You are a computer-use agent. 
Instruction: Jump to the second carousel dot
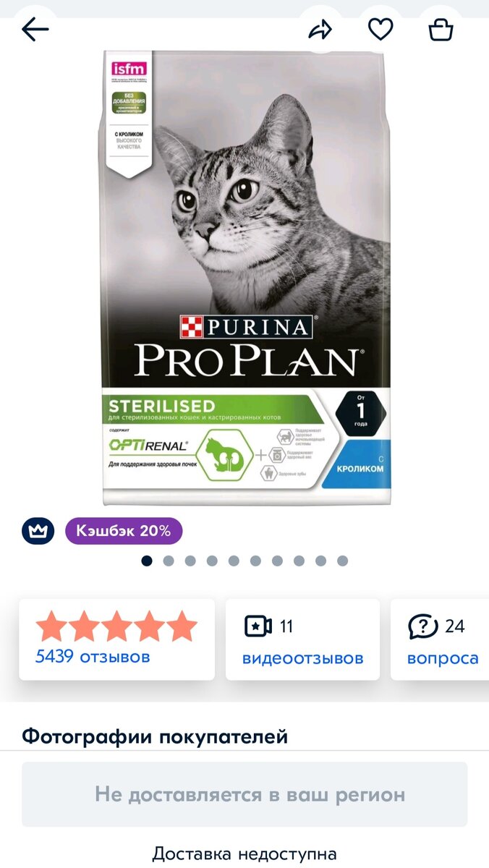169,561
